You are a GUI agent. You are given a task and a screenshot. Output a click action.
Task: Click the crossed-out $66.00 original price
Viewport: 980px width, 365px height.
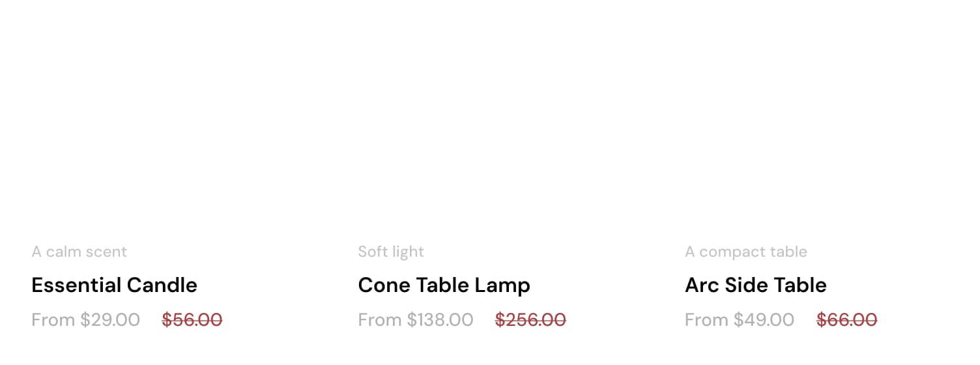846,320
